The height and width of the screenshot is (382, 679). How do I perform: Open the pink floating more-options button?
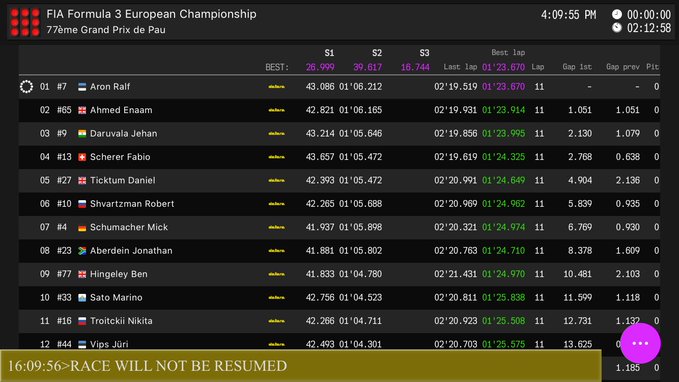(640, 343)
